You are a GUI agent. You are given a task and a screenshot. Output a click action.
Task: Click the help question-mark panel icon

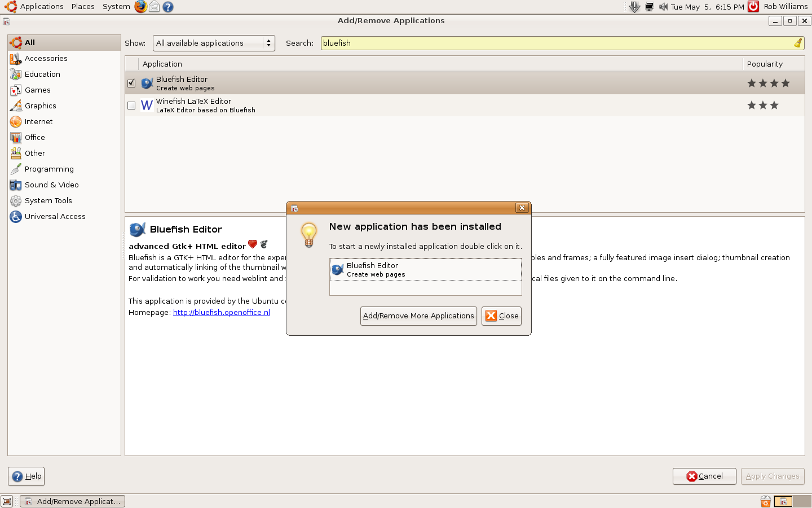tap(168, 7)
